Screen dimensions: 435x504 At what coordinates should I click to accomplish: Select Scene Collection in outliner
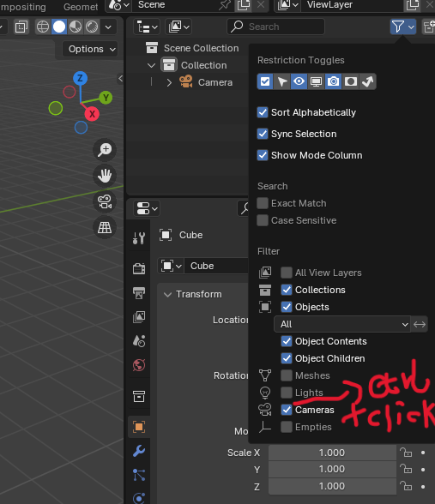pyautogui.click(x=201, y=48)
